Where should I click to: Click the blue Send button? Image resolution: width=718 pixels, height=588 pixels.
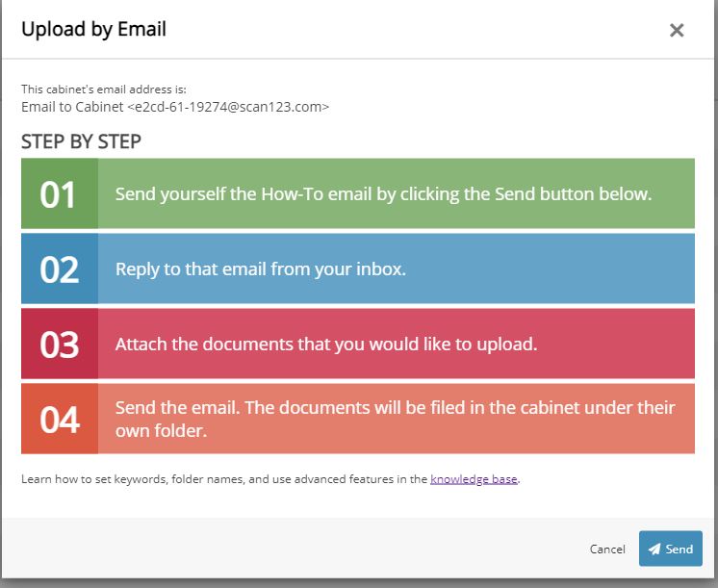click(671, 549)
